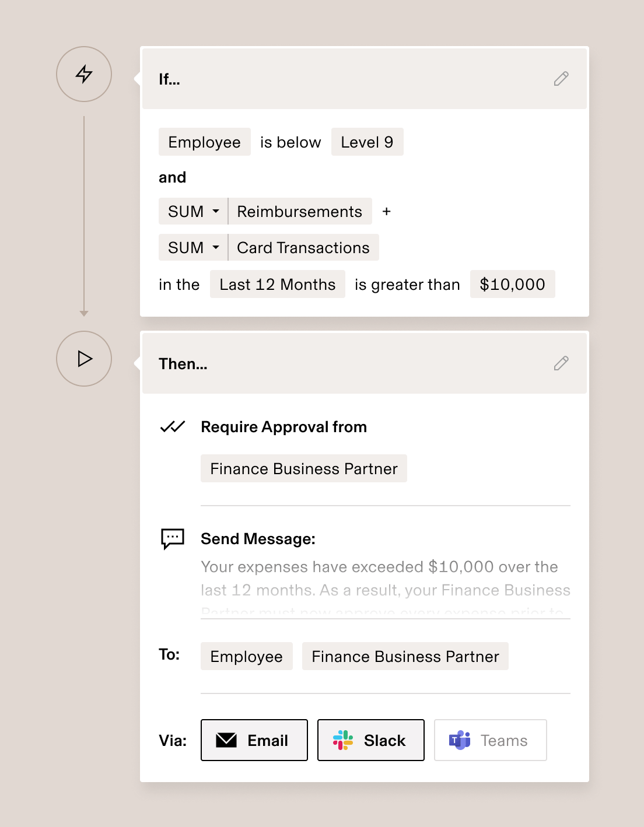
Task: Select the Employee condition chip
Action: [204, 142]
